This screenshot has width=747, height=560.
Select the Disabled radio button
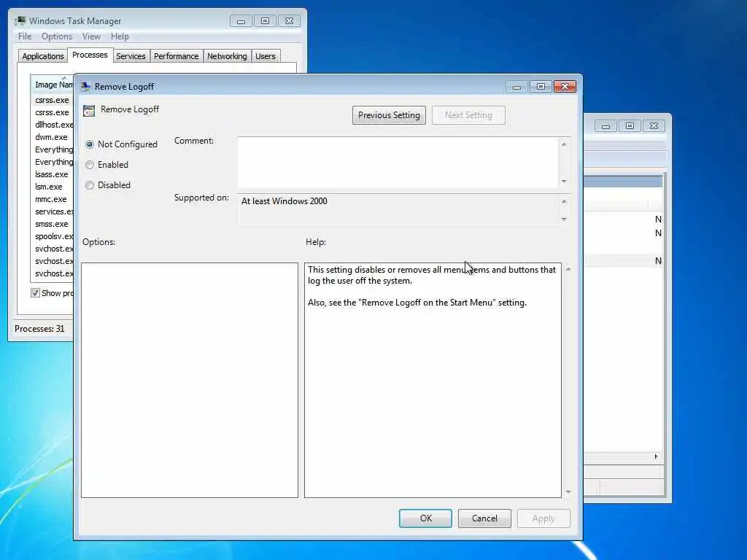tap(90, 185)
